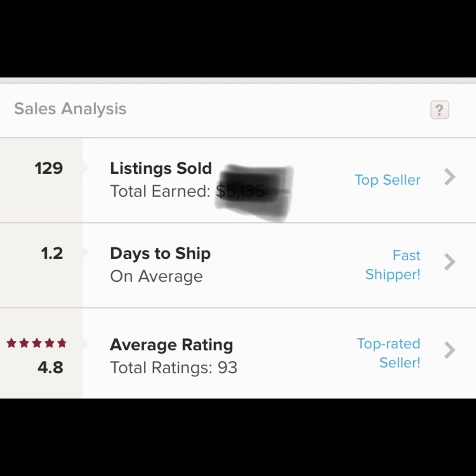Open the Top Seller link
This screenshot has height=476, width=476.
click(x=387, y=180)
